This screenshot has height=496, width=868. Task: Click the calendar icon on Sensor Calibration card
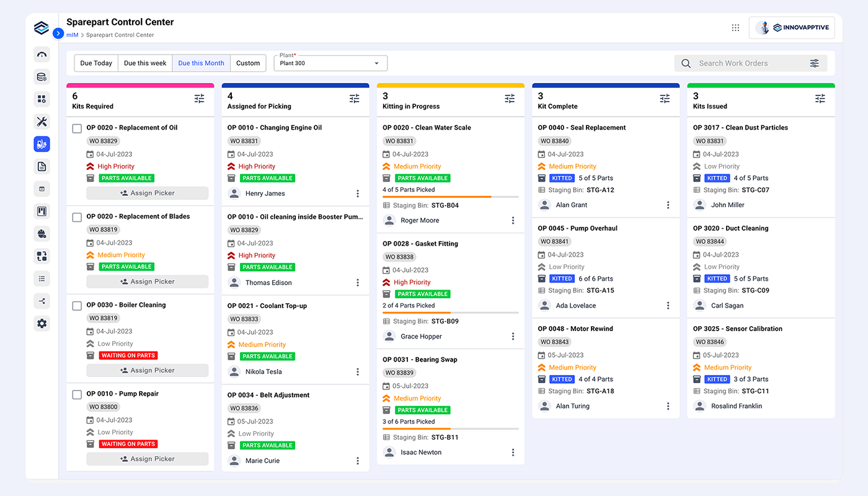(697, 355)
